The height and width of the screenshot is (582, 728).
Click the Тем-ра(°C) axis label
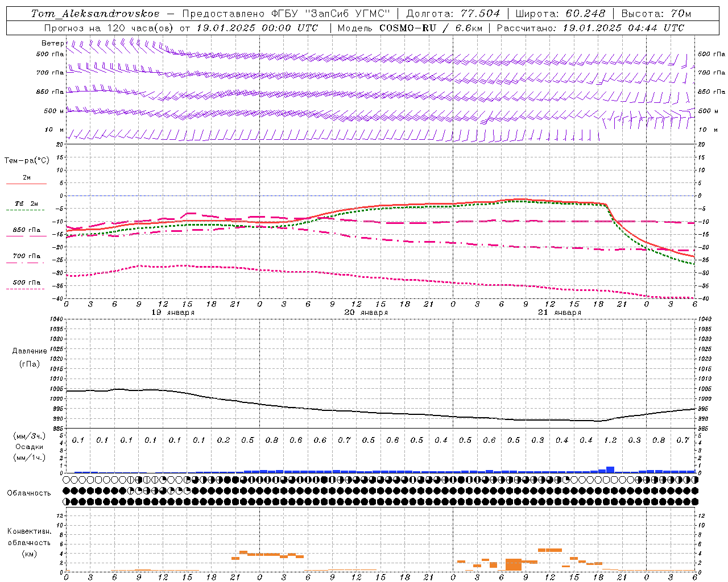coord(27,161)
